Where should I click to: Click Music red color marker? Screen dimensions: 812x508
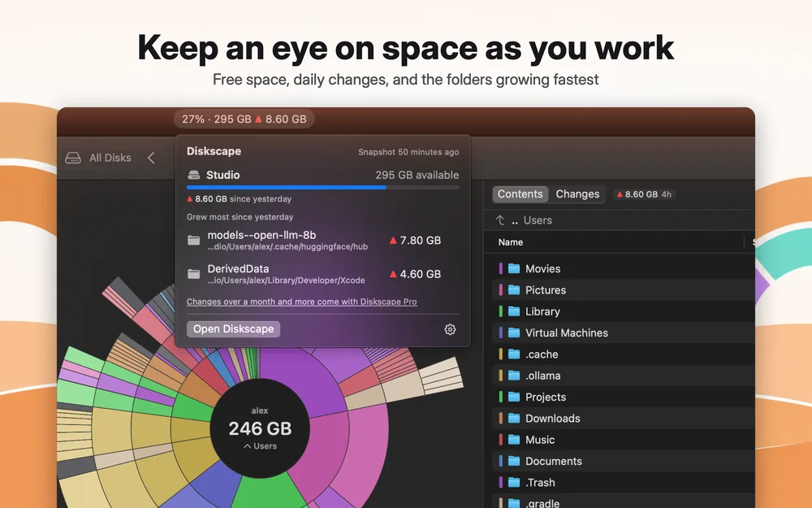coord(501,440)
